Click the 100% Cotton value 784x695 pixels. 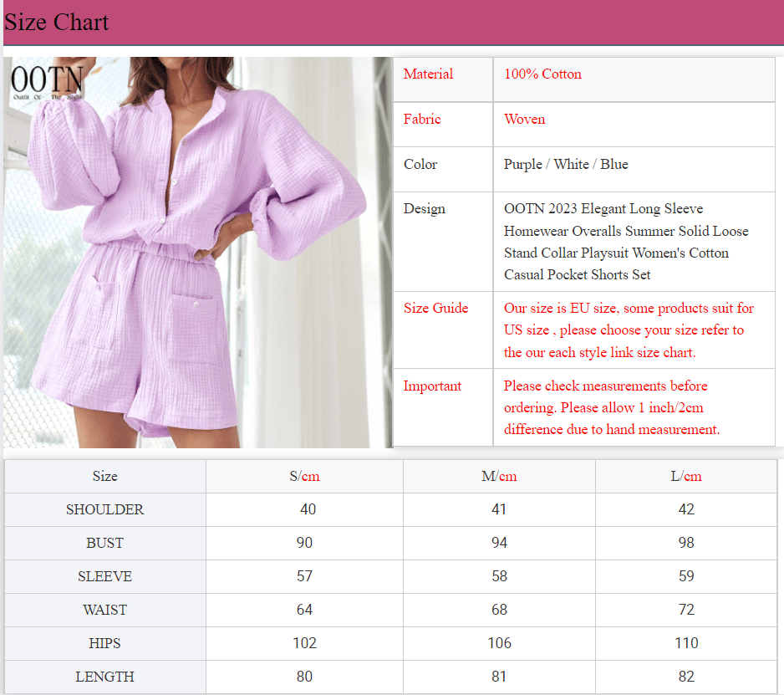[542, 74]
